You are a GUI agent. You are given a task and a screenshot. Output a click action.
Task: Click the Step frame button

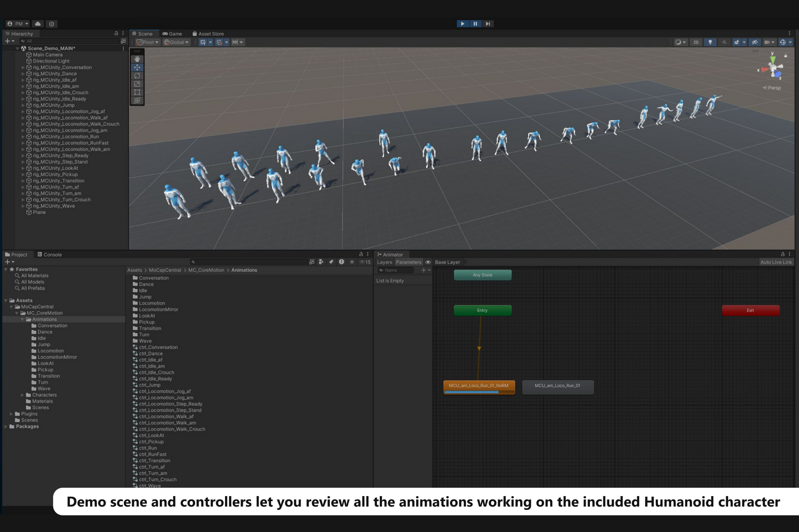[x=487, y=24]
